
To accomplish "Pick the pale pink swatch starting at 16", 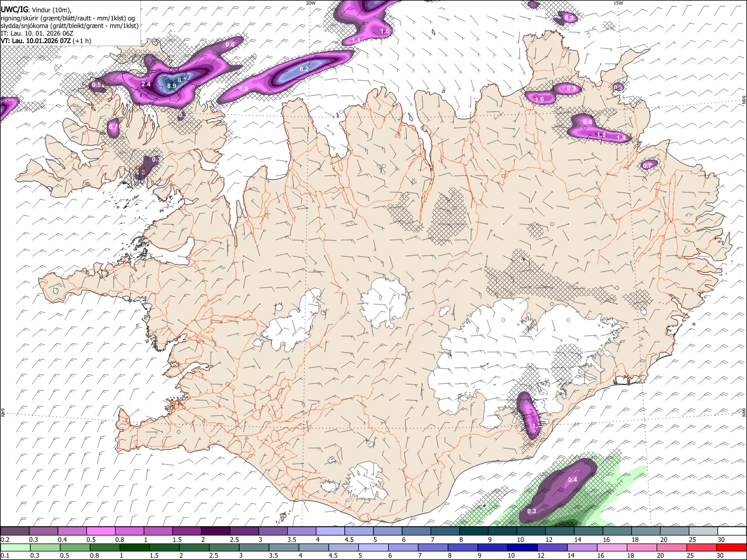I will click(x=612, y=547).
